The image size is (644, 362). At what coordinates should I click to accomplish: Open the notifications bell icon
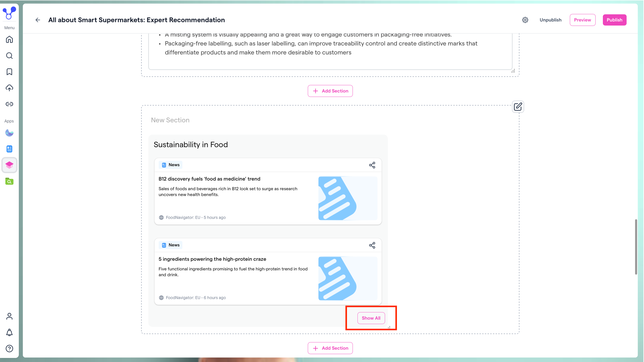(9, 332)
